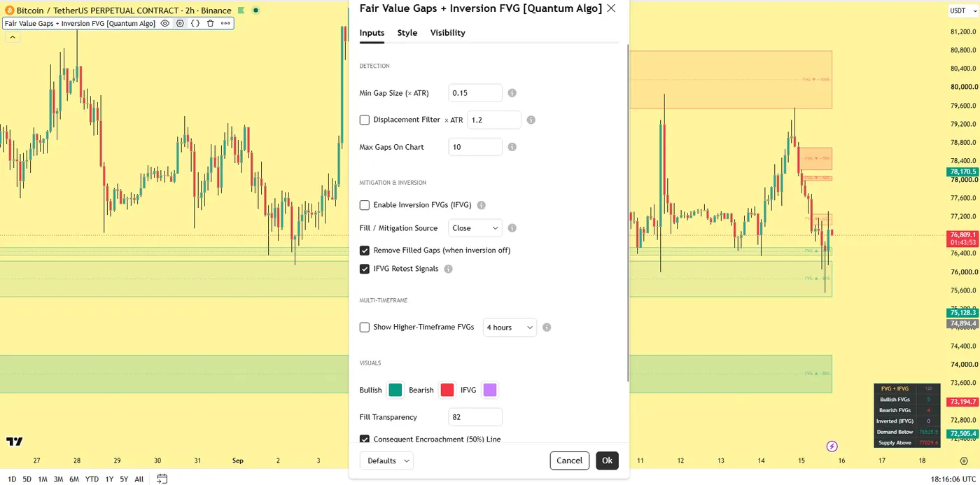This screenshot has height=485, width=980.
Task: Select the 1Y time range
Action: coord(109,479)
